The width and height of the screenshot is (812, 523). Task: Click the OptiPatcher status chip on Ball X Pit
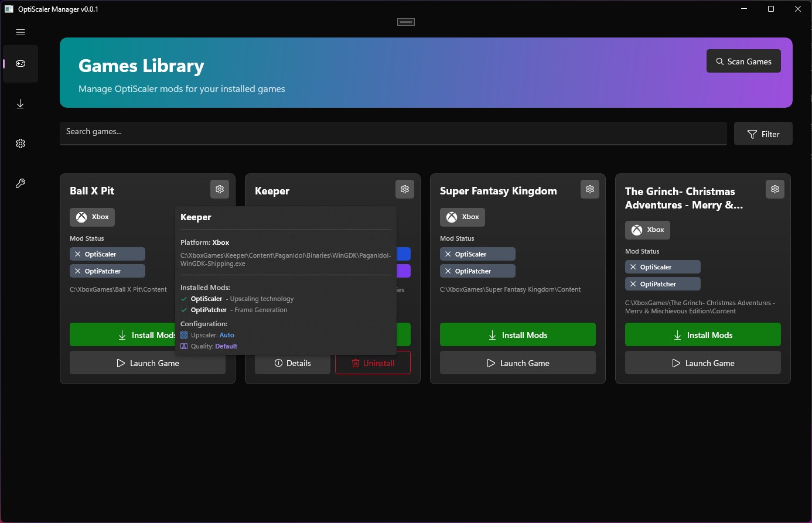(107, 271)
